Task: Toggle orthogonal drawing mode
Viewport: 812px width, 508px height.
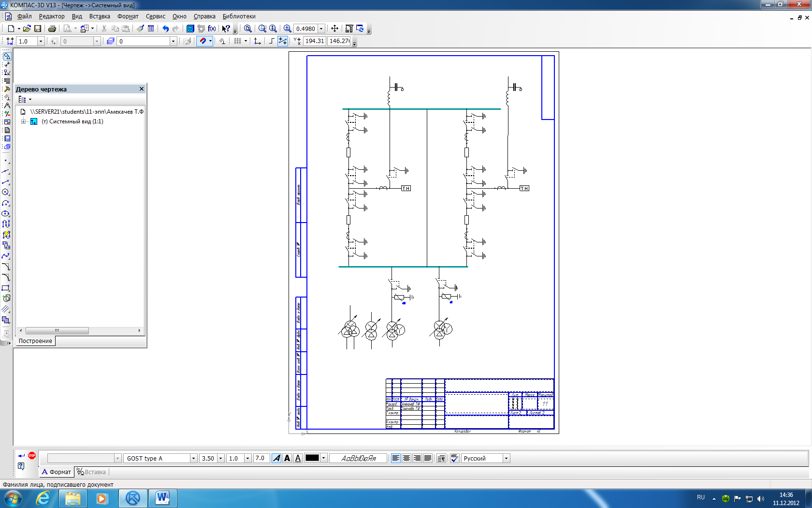Action: tap(272, 41)
